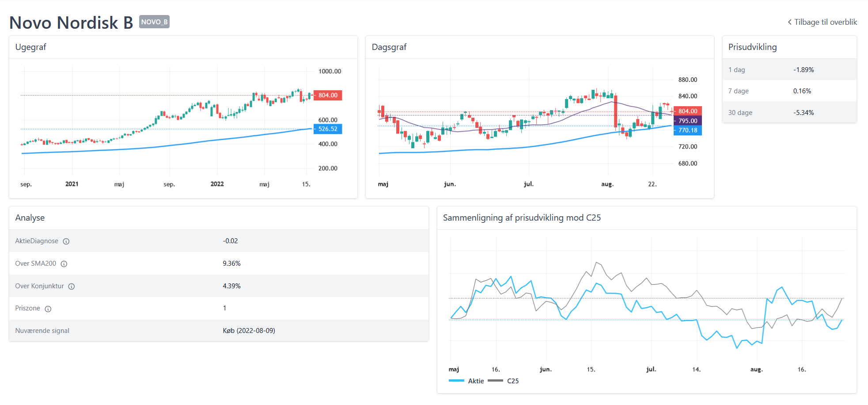Open info icon beside AktieDiagnose
Screen dimensions: 868x405
coord(66,241)
